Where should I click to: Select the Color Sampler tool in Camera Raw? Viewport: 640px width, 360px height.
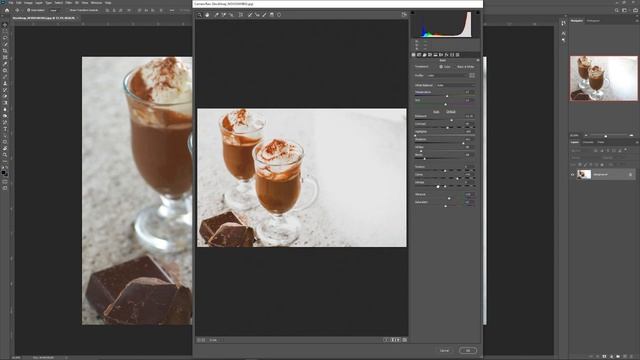coord(224,15)
